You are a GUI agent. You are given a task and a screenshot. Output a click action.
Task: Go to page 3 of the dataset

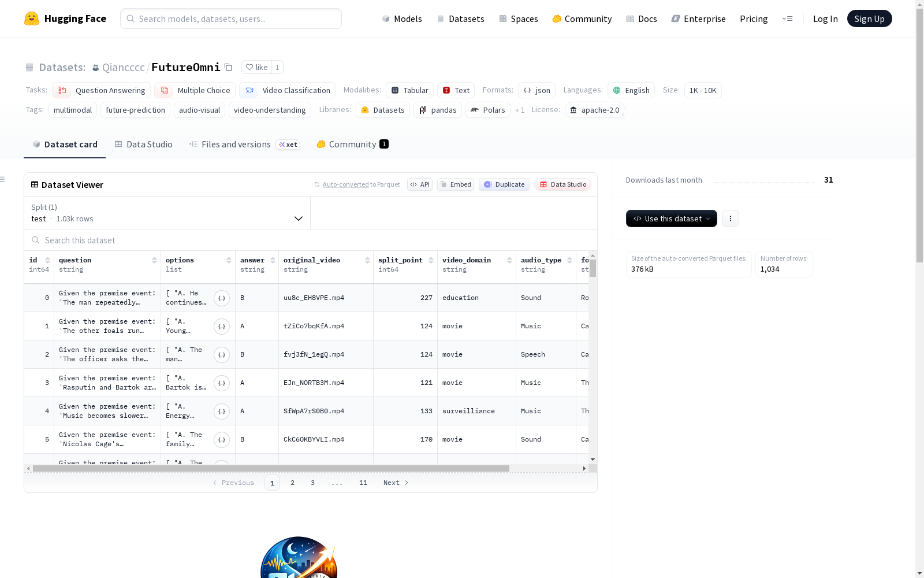pos(312,483)
